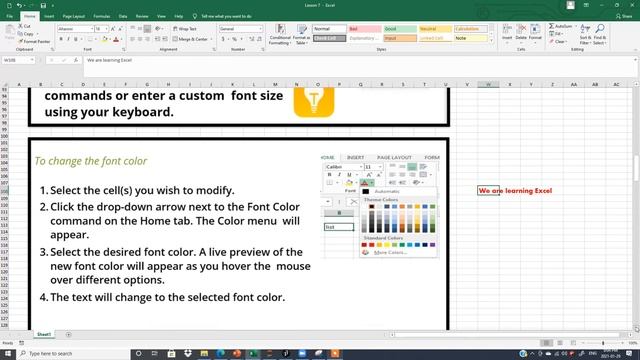
Task: Open the font name combo box
Action: [x=75, y=29]
